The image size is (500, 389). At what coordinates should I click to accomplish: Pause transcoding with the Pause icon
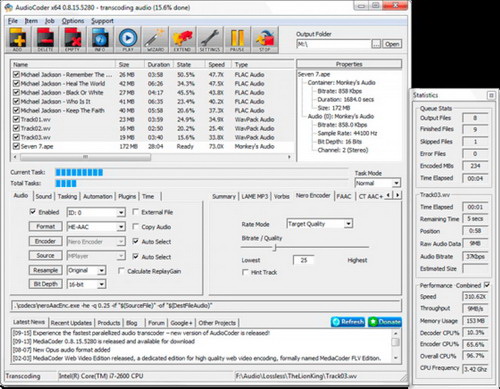coord(237,40)
